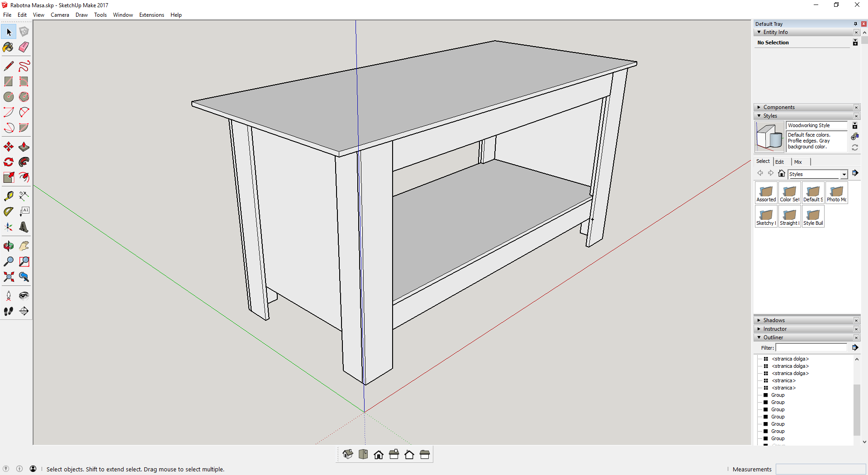868x475 pixels.
Task: Expand the Components panel
Action: [x=759, y=107]
